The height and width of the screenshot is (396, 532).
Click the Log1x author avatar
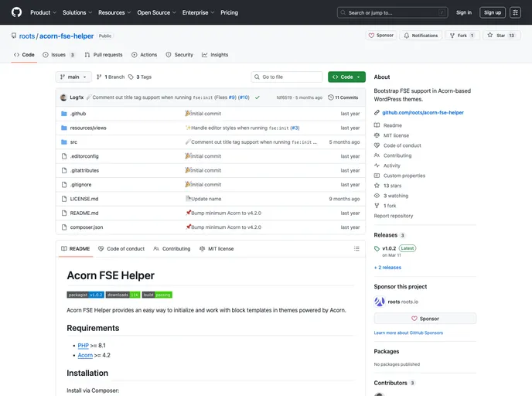63,97
